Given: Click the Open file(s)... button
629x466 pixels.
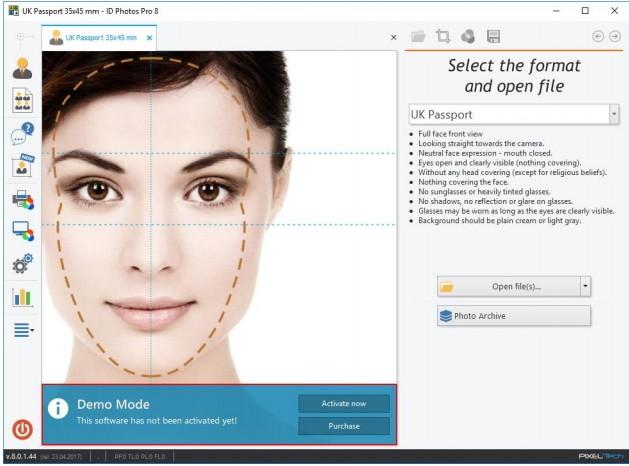Looking at the screenshot, I should tap(509, 286).
